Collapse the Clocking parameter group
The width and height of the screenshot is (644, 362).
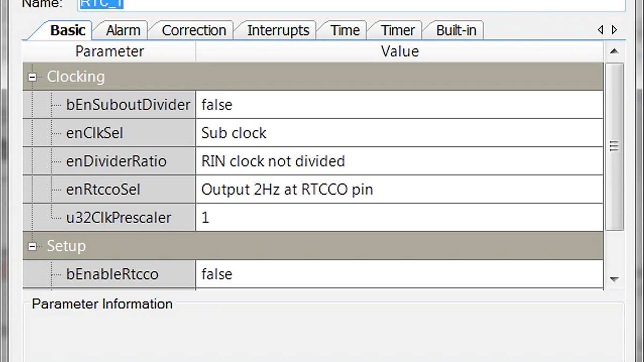[32, 77]
